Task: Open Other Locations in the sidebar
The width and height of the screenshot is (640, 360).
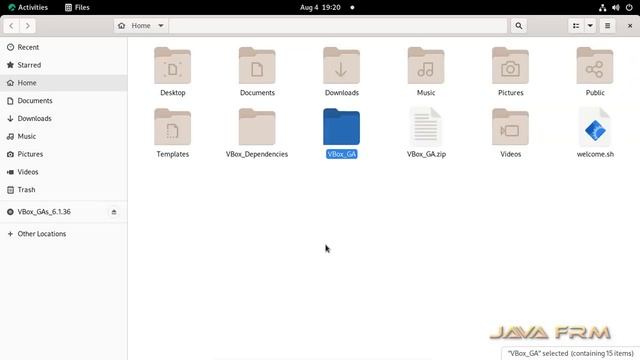Action: point(64,234)
